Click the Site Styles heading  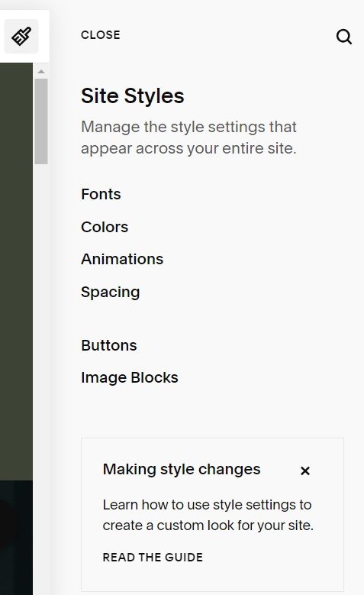click(133, 95)
